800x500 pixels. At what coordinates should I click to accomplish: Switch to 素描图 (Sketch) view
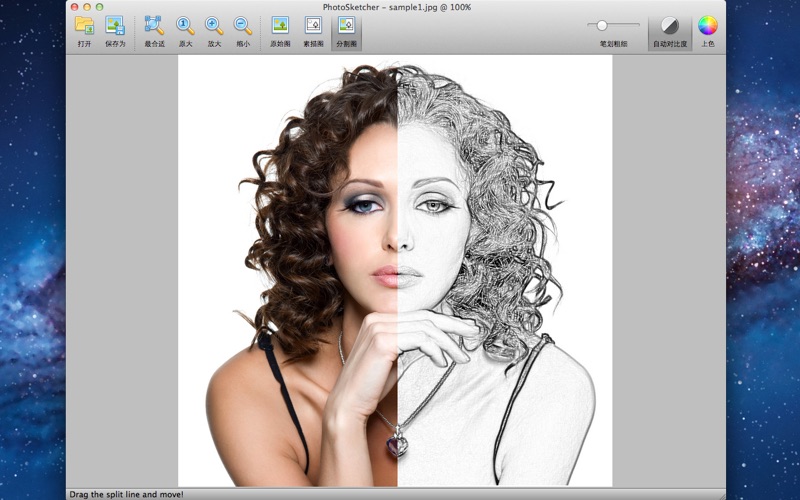click(x=313, y=26)
